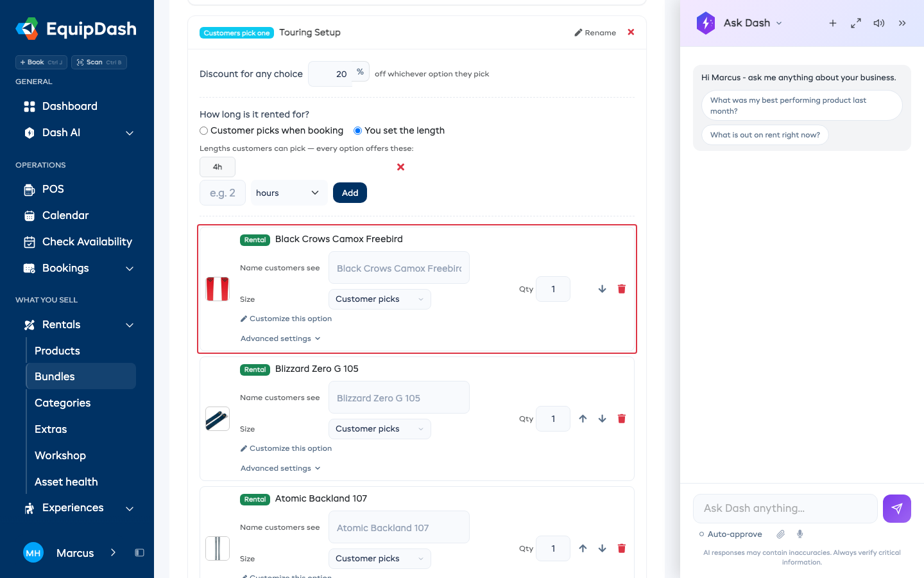Toggle Ask Dash voice speaker icon
Viewport: 924px width, 578px height.
tap(879, 23)
